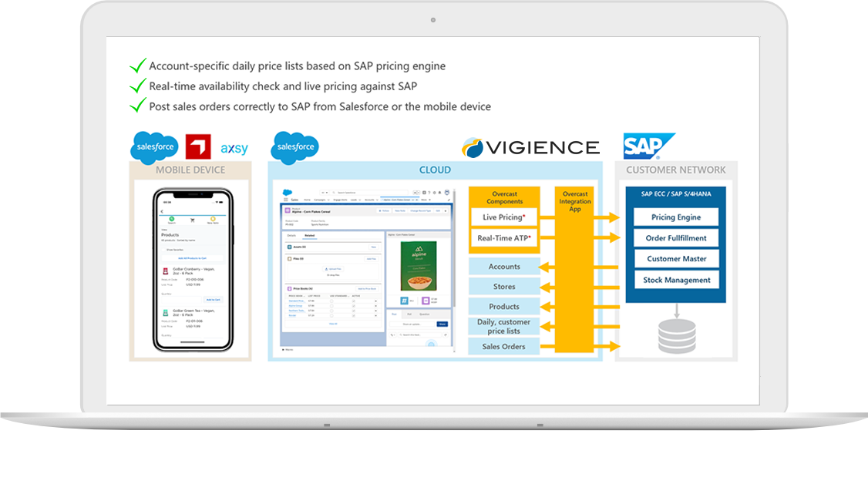
Task: Go to the Home navigation tab
Action: [x=308, y=200]
